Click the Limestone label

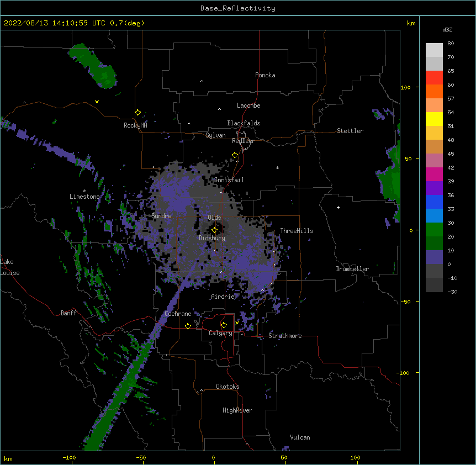[84, 197]
